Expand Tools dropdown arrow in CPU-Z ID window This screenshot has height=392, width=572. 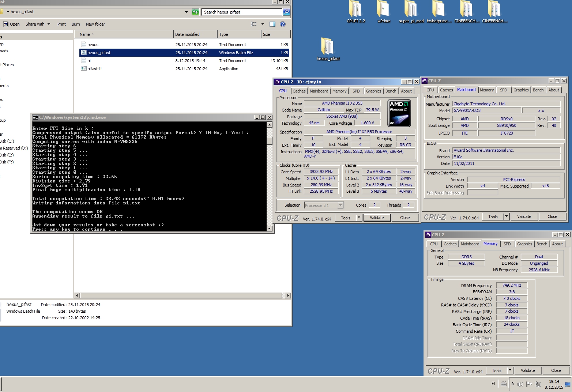click(x=359, y=218)
